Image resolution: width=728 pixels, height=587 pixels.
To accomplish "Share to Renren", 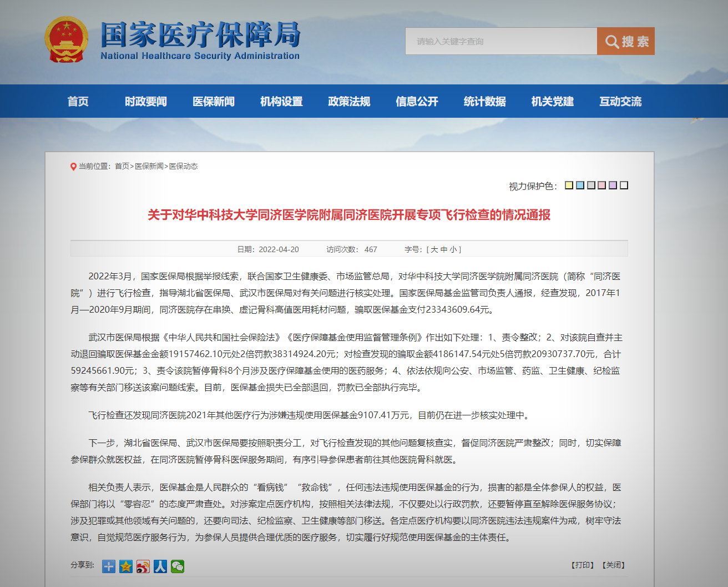I will coord(160,566).
